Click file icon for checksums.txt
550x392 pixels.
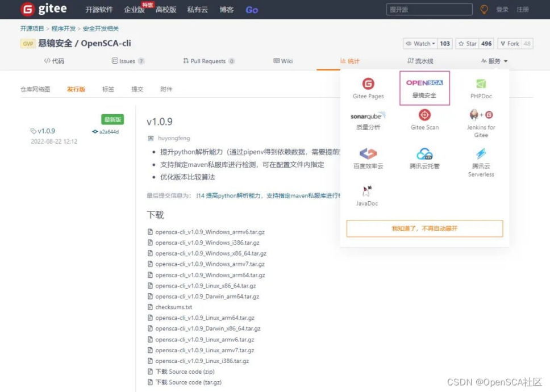pos(150,307)
